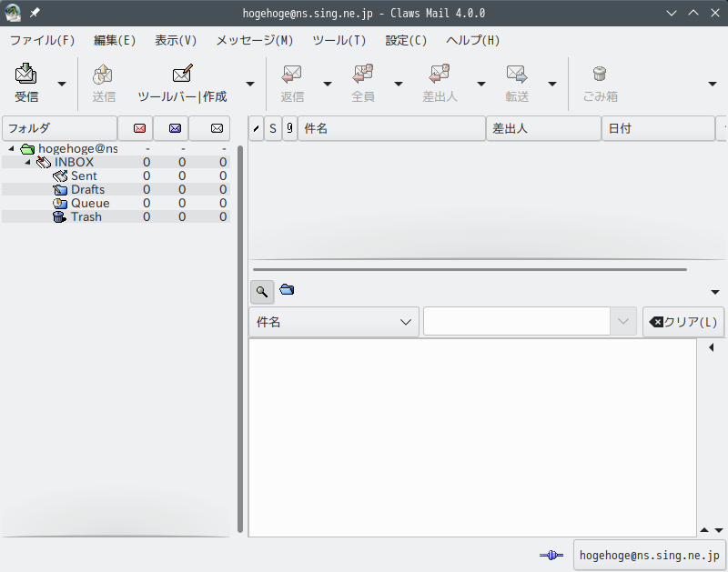Click the new messages column header icon

[139, 128]
